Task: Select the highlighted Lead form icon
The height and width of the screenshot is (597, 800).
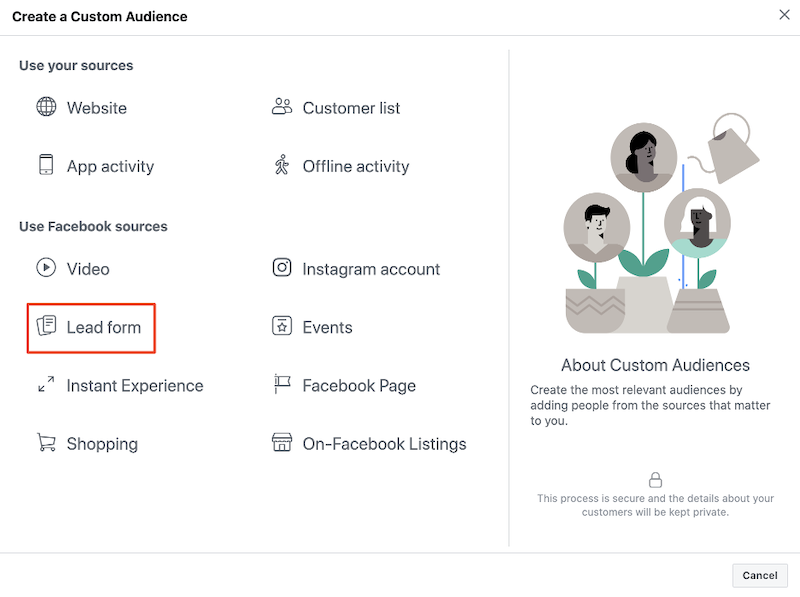Action: [46, 327]
